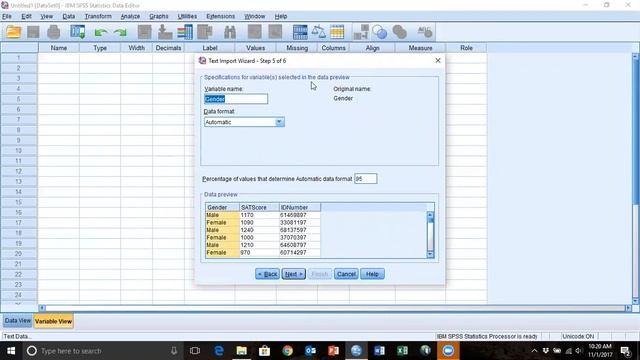The image size is (640, 360).
Task: Switch to the Variable View tab
Action: point(53,321)
